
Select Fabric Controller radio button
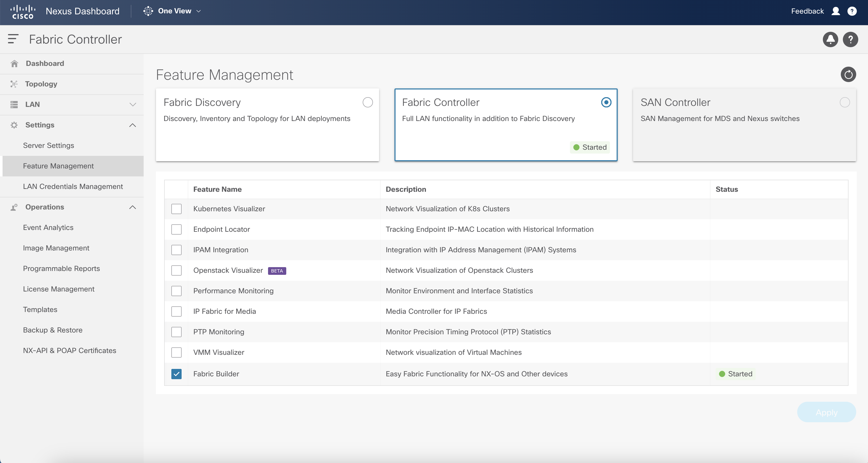pyautogui.click(x=606, y=102)
